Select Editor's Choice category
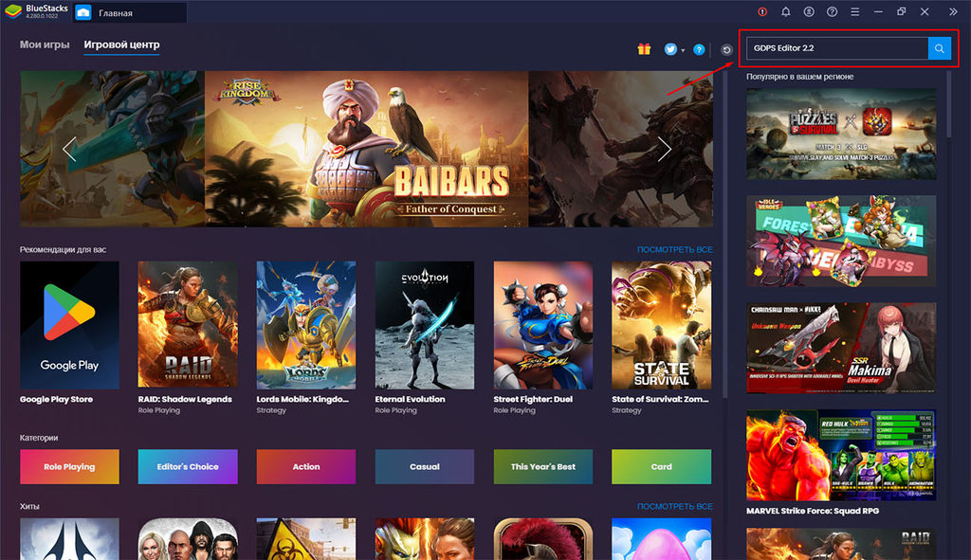Viewport: 971px width, 560px height. click(x=188, y=466)
